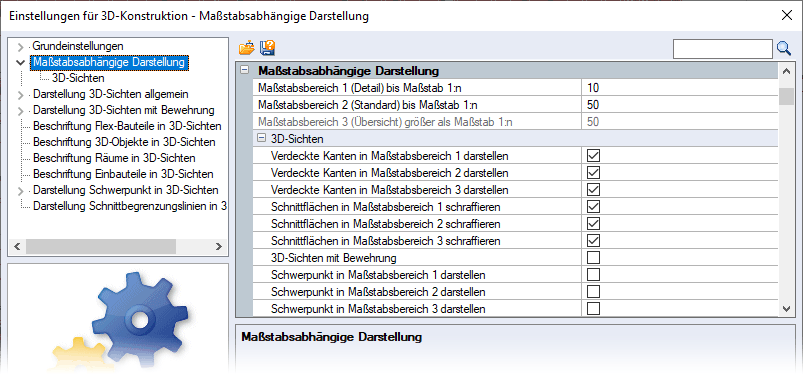Uncheck Schnittflächen in Maßstabsbereich 3 schraffieren
This screenshot has height=374, width=803.
click(x=593, y=240)
